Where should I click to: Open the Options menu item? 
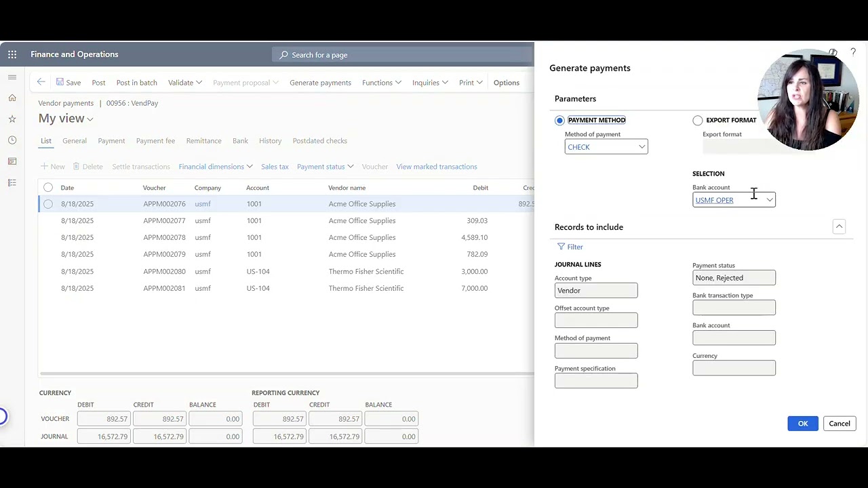point(507,83)
